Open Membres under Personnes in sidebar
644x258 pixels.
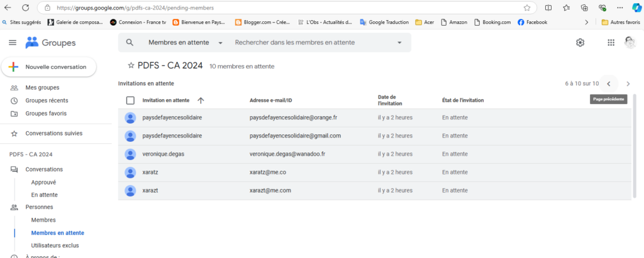[x=43, y=220]
